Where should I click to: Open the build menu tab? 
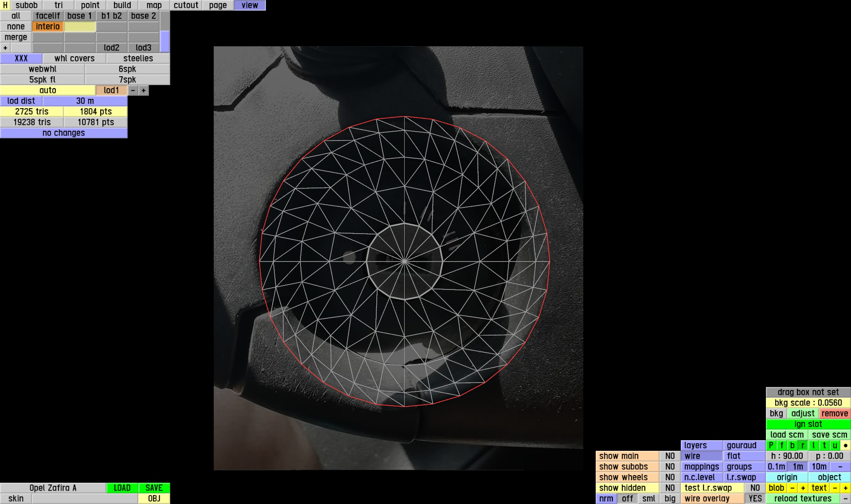coord(122,5)
